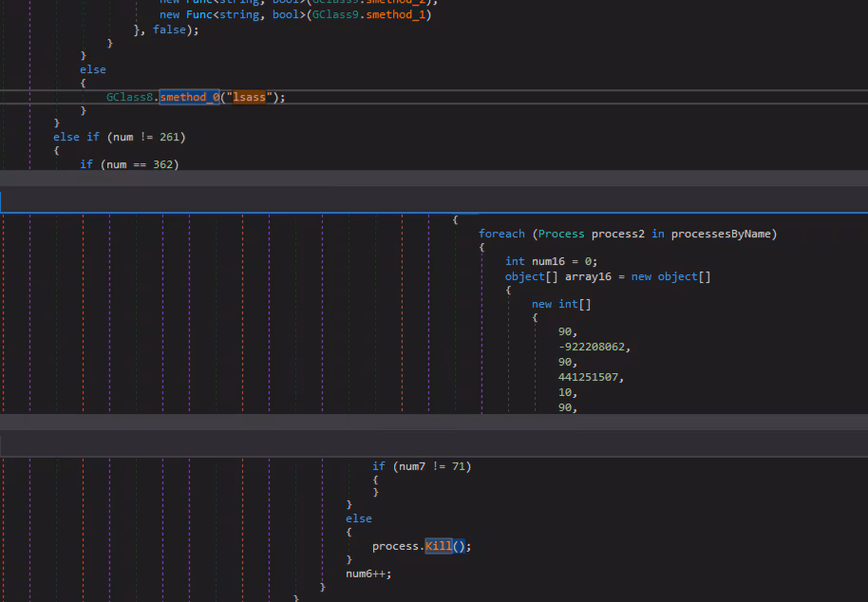
Task: Click the 'num == 362' condition
Action: (140, 164)
